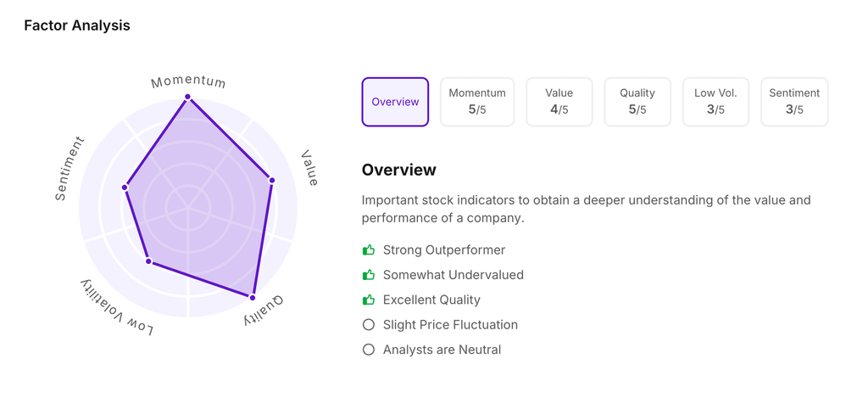
Task: Open the Low Vol. 3/5 tab
Action: [x=715, y=102]
